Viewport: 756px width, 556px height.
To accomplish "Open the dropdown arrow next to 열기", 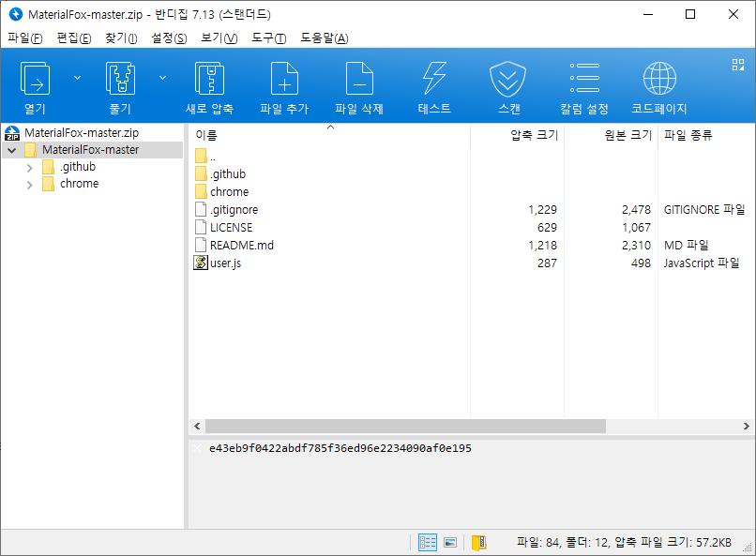I will click(77, 78).
